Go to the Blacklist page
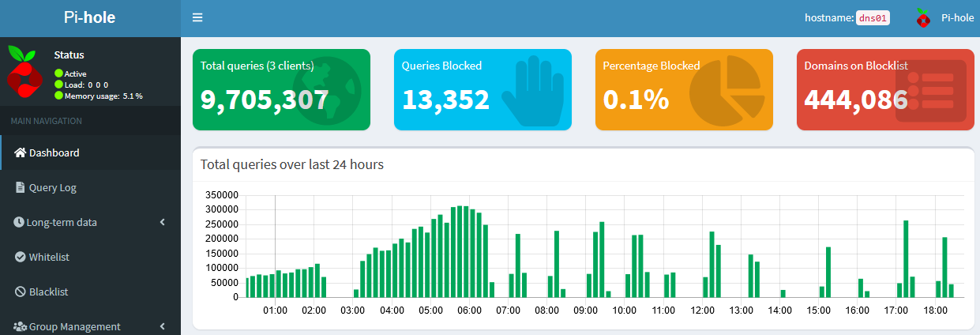980x335 pixels. tap(91, 292)
